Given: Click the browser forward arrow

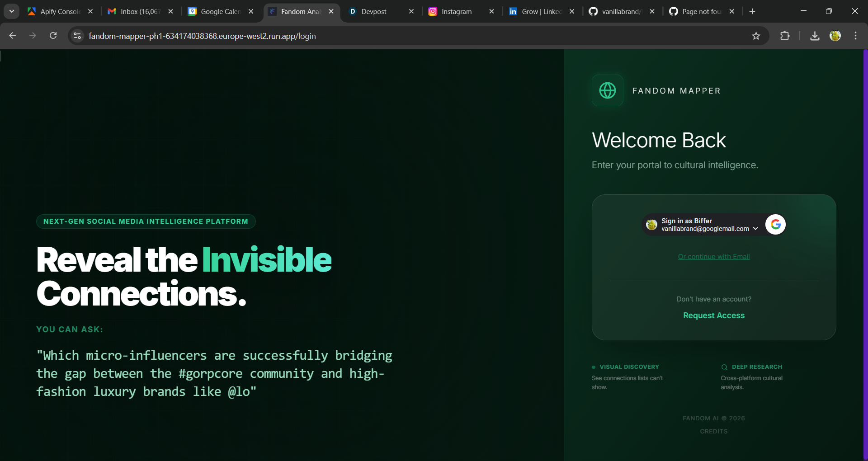Looking at the screenshot, I should pos(33,36).
